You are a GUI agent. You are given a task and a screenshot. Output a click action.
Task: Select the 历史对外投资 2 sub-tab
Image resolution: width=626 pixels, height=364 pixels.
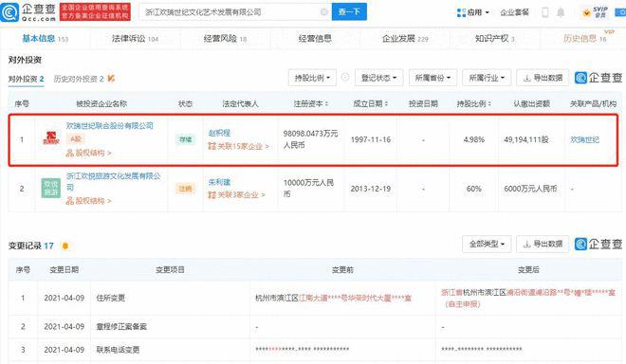click(x=79, y=79)
